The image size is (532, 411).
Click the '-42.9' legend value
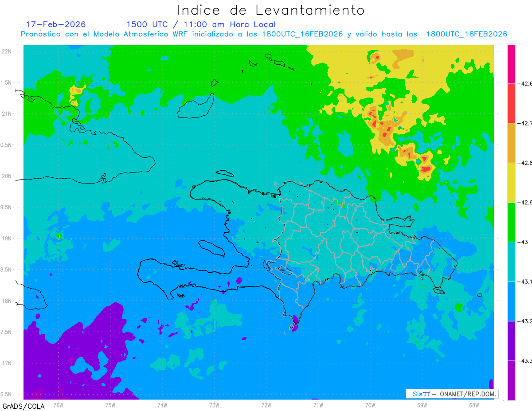coord(525,202)
